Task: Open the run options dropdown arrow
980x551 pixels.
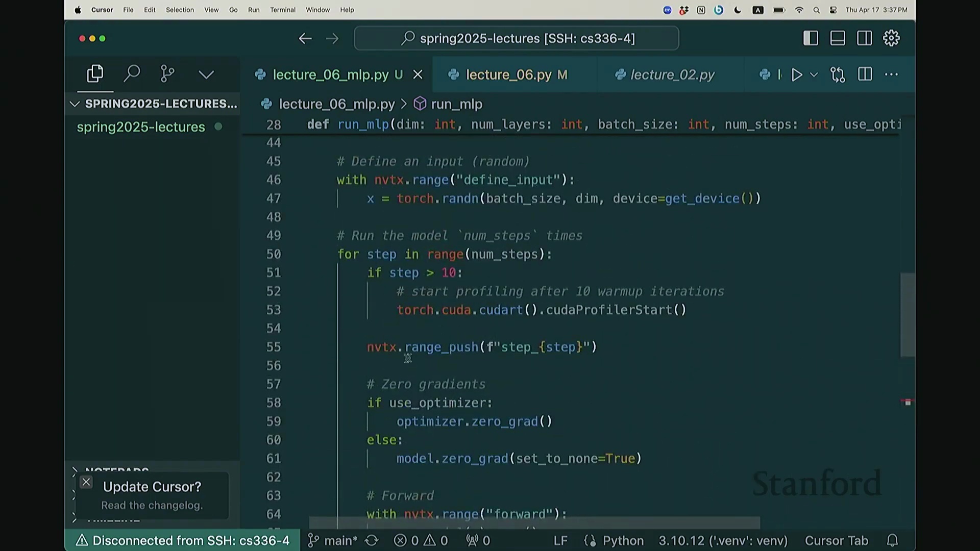Action: [x=814, y=75]
